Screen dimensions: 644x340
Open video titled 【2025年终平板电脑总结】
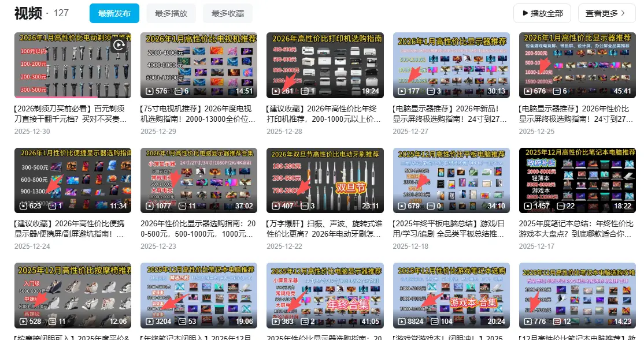pos(449,229)
